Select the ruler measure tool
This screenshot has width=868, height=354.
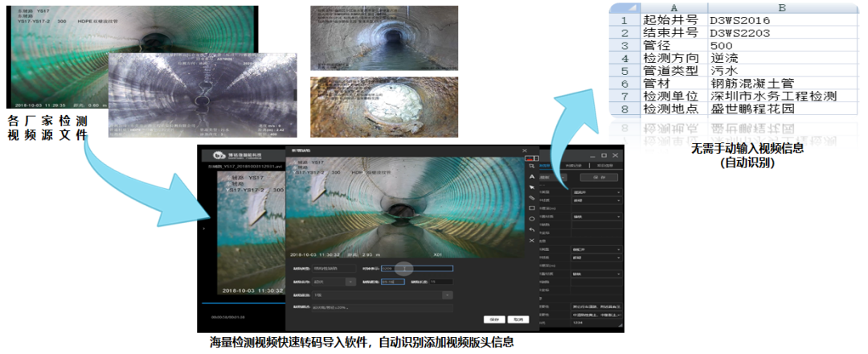(532, 198)
